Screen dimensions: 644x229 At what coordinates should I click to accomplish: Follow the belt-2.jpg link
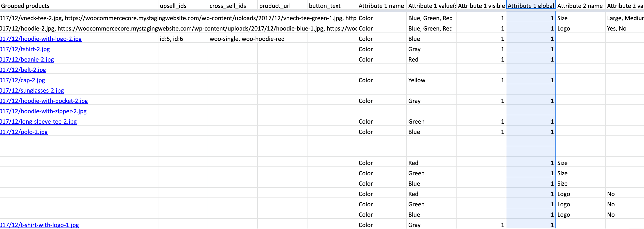tap(23, 70)
